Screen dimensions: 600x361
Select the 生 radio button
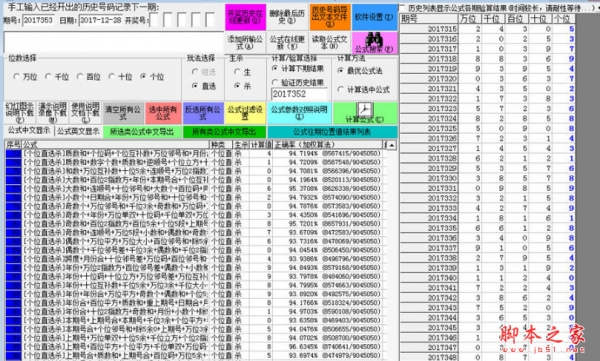[243, 72]
